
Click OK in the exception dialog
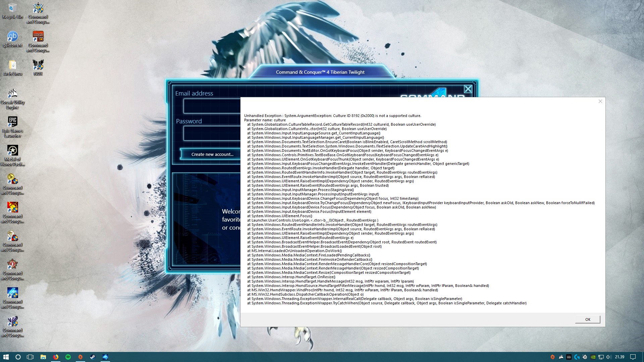[x=587, y=319]
